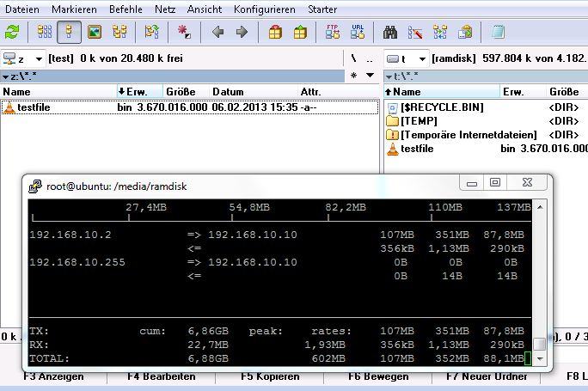Click the terminal scrollbar up arrow
This screenshot has width=588, height=391.
tap(540, 207)
